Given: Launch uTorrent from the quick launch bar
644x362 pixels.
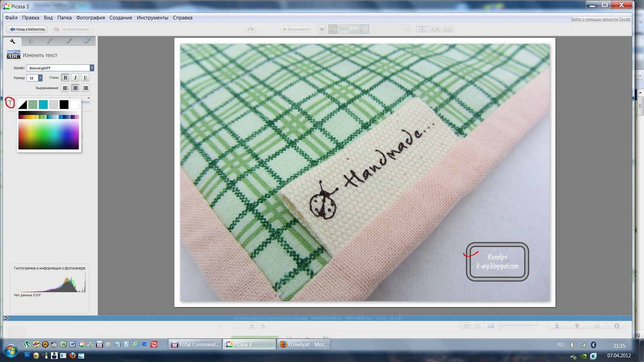Looking at the screenshot, I should pos(27,344).
